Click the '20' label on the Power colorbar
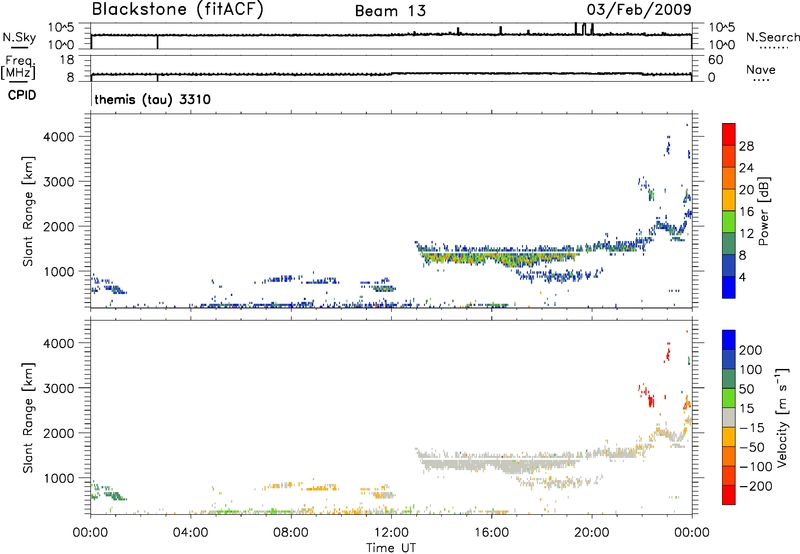This screenshot has height=554, width=800. pos(746,190)
